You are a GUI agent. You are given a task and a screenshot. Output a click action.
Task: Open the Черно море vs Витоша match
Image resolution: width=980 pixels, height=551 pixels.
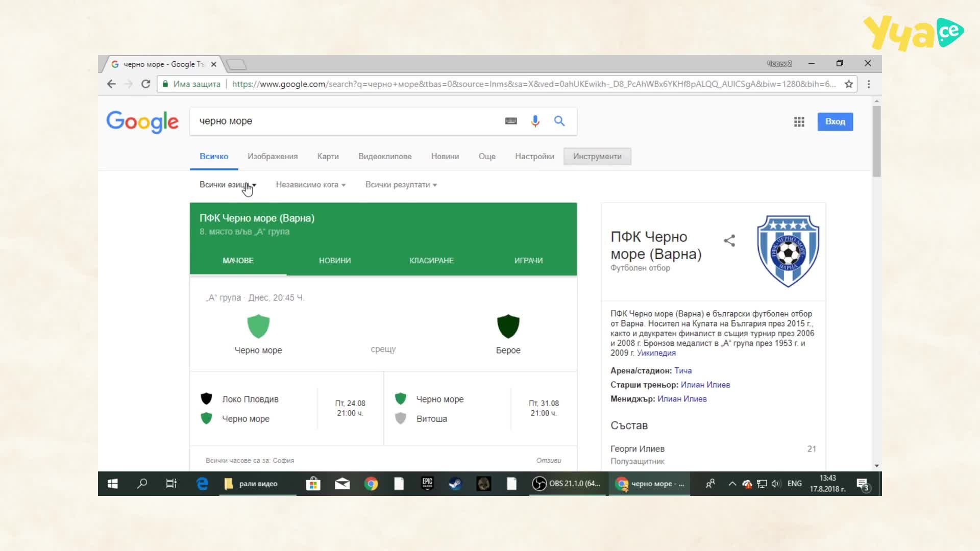480,409
